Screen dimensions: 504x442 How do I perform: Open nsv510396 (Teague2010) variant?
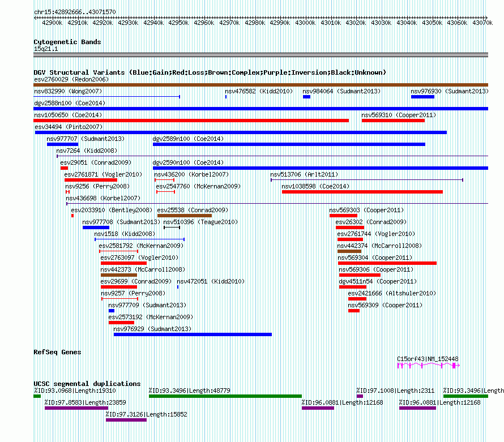[200, 222]
